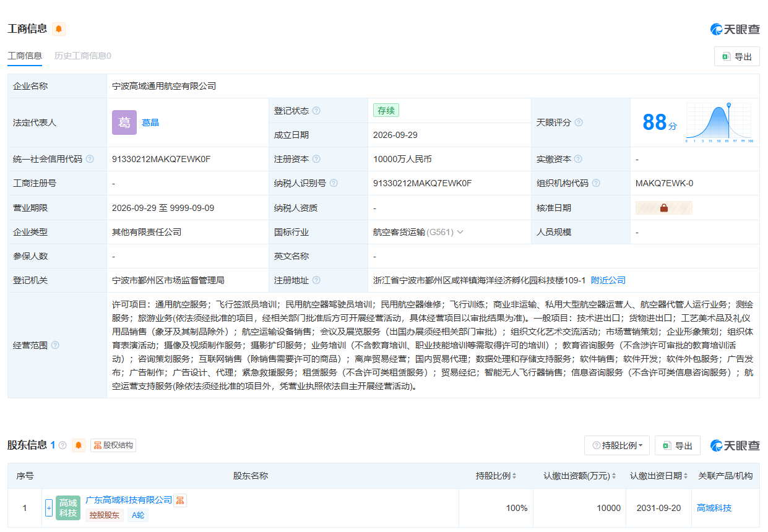Expand the shareholder row plus toggle
This screenshot has width=768, height=532.
click(49, 508)
